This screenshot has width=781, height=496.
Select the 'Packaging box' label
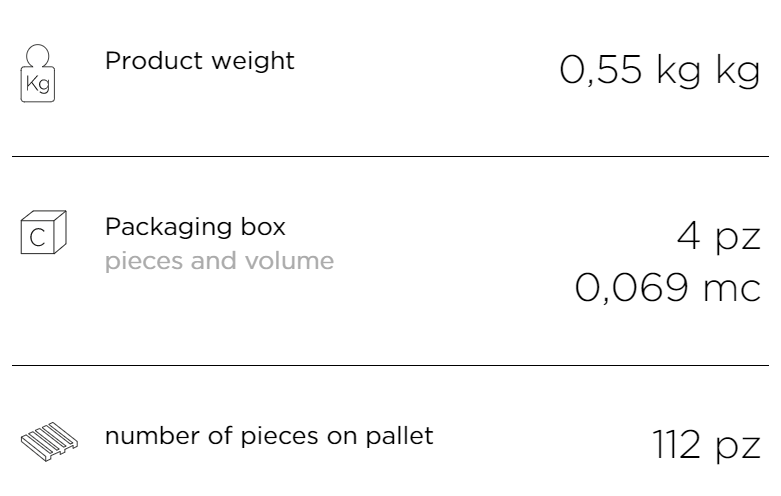195,228
